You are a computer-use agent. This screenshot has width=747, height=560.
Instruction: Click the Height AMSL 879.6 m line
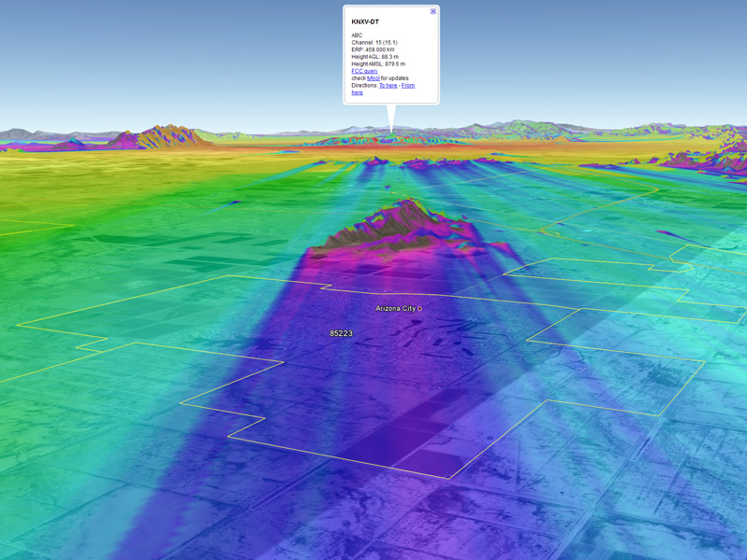[378, 64]
